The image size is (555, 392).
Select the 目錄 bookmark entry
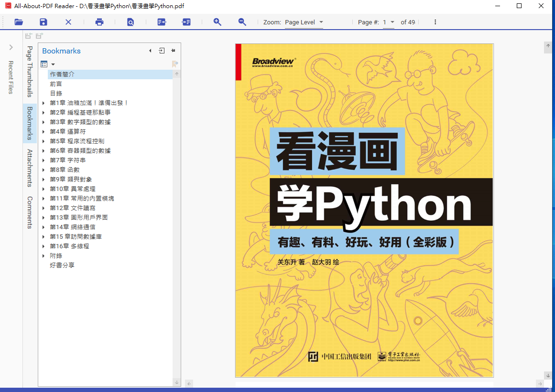click(56, 94)
